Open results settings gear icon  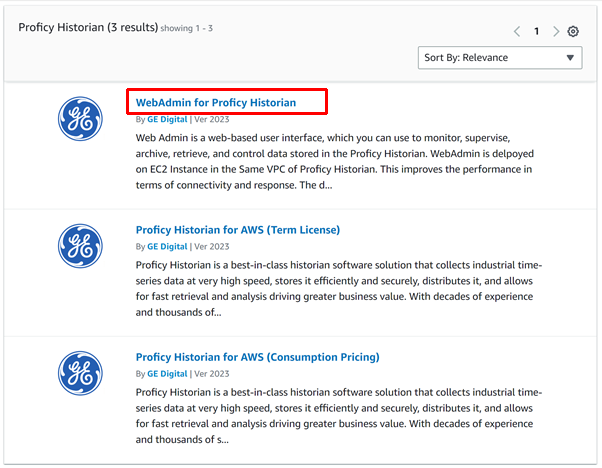tap(573, 31)
